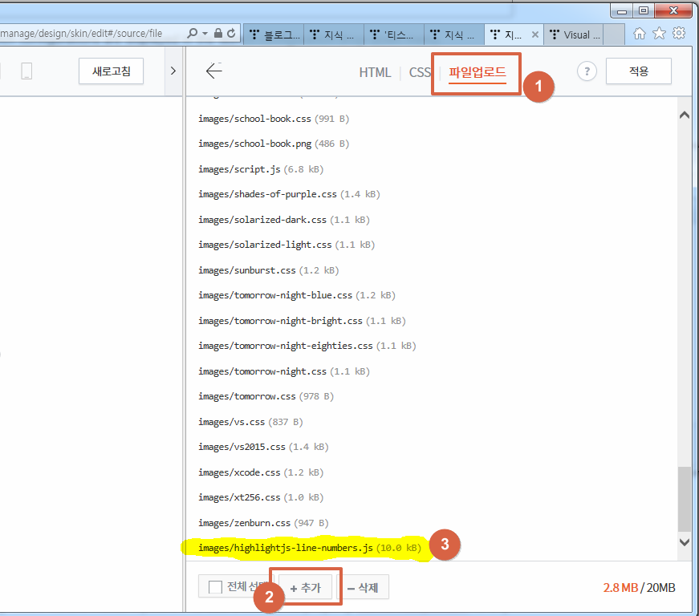Select images/school-book.png file

(274, 144)
